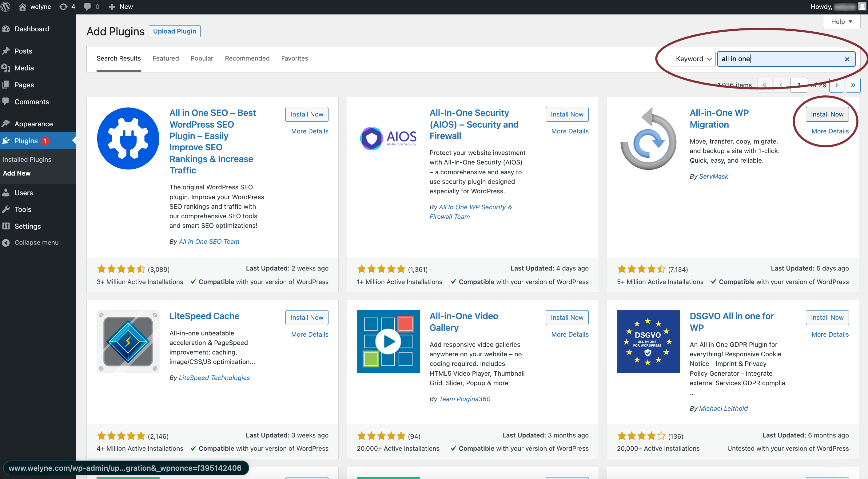The image size is (868, 479).
Task: View More Details for All-In-One Security
Action: [x=570, y=131]
